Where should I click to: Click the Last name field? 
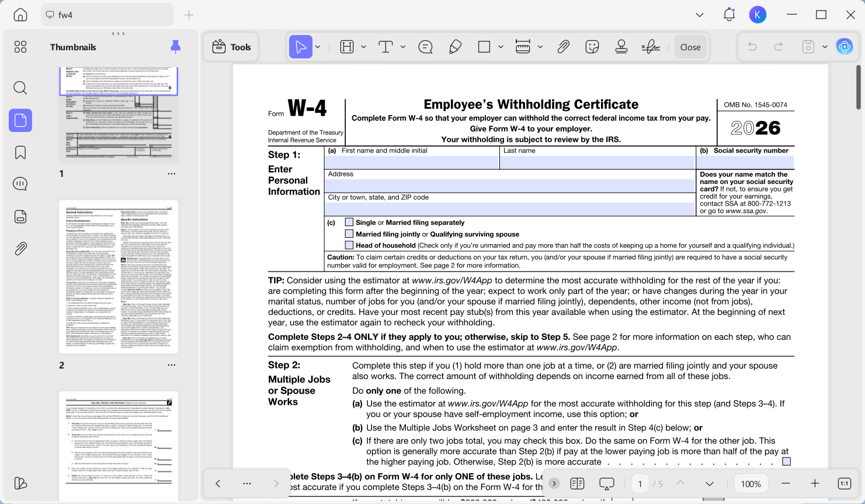pos(597,162)
